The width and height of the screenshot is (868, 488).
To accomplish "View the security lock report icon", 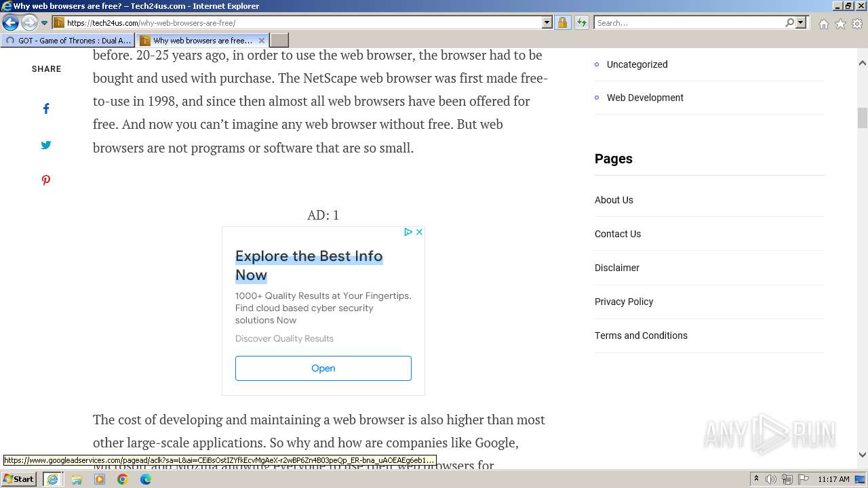I will click(562, 22).
